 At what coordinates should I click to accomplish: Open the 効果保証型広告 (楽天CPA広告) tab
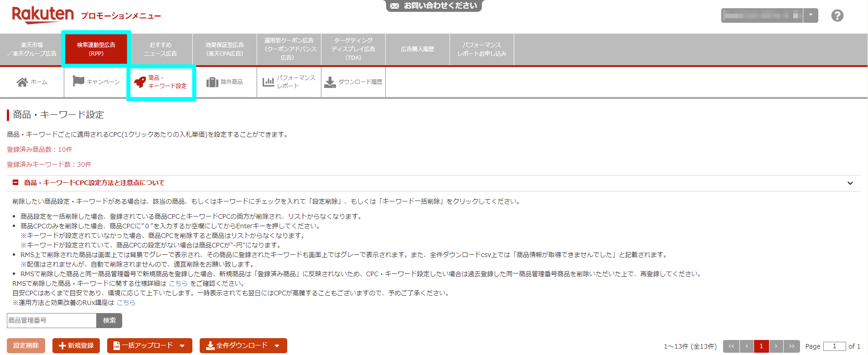click(x=225, y=49)
